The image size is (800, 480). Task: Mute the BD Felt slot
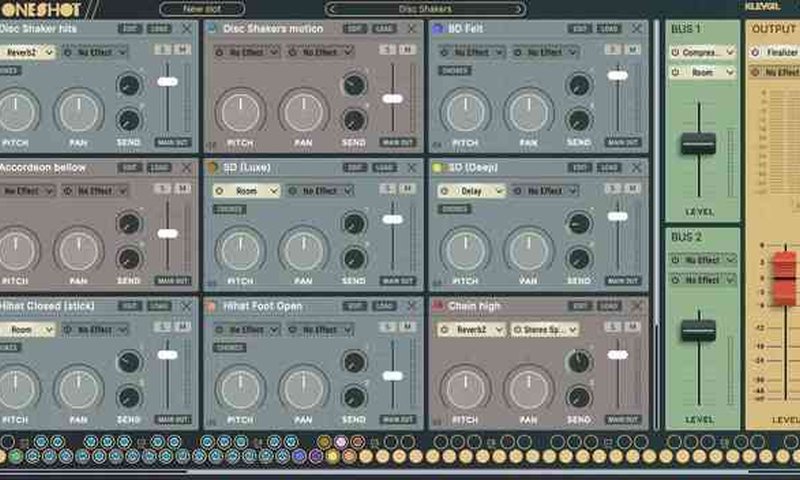click(x=634, y=49)
